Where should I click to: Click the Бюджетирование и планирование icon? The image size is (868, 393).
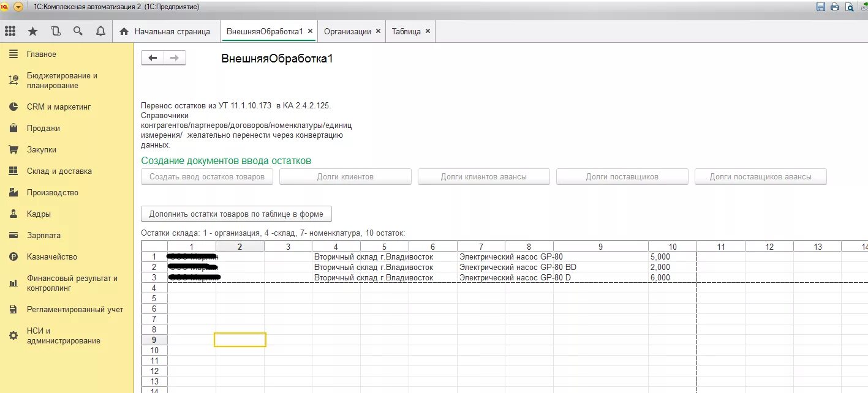(13, 80)
